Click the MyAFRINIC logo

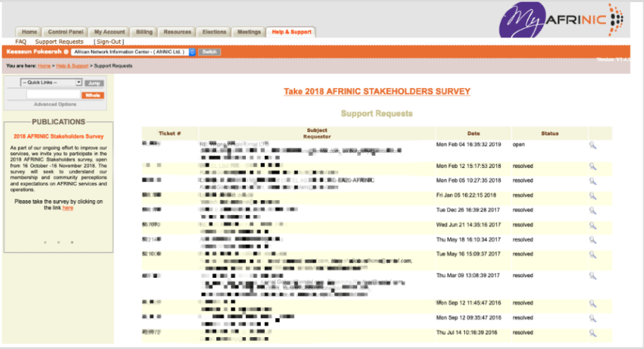[x=561, y=20]
